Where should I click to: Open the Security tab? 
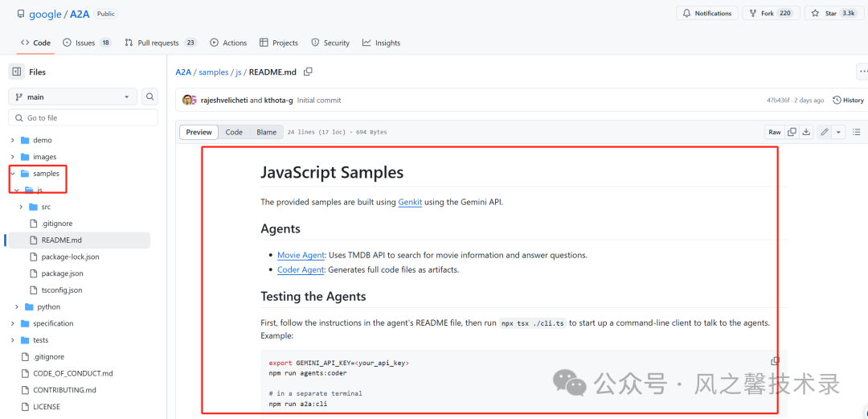pyautogui.click(x=330, y=43)
